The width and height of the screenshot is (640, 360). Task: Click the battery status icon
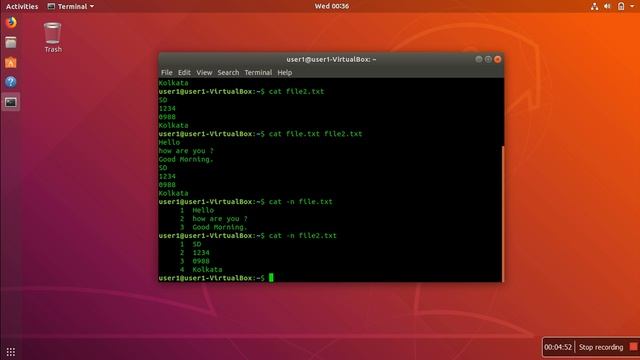[621, 6]
